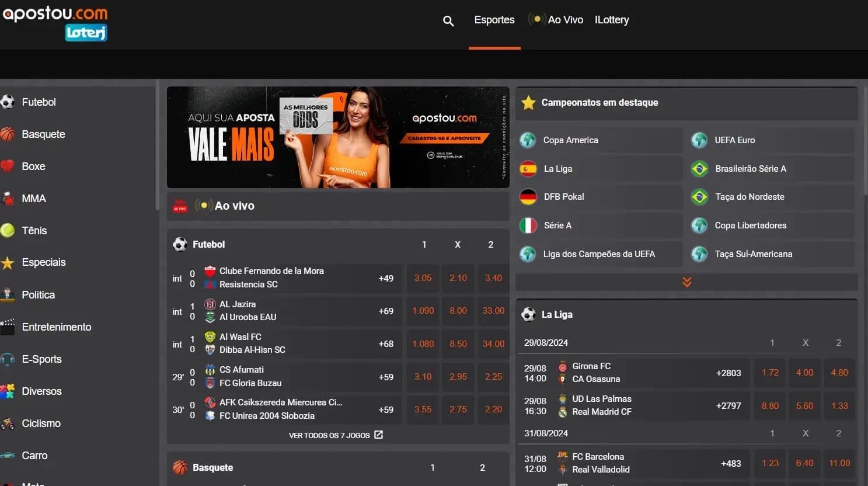
Task: Expand more featured championships with double chevron
Action: pyautogui.click(x=687, y=282)
